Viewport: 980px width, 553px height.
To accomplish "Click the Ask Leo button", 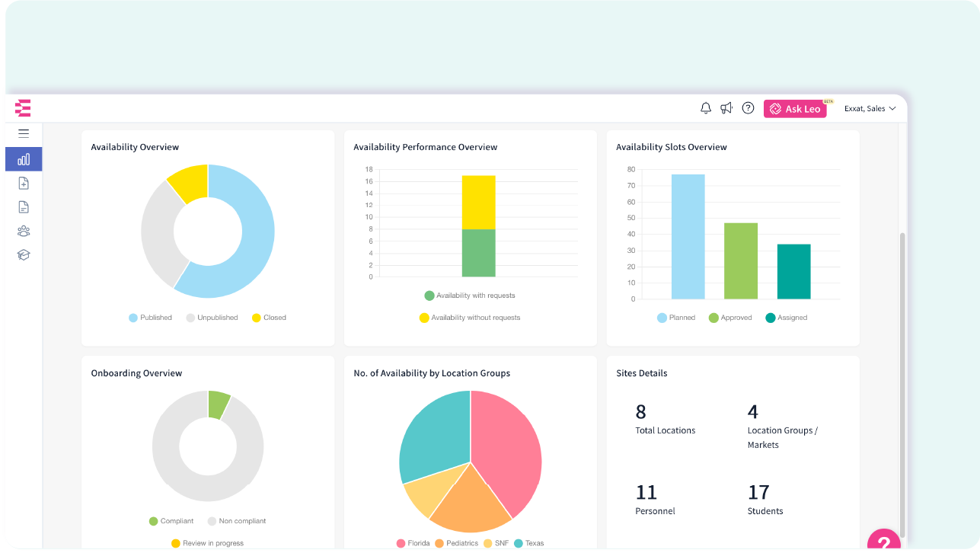I will coord(795,109).
